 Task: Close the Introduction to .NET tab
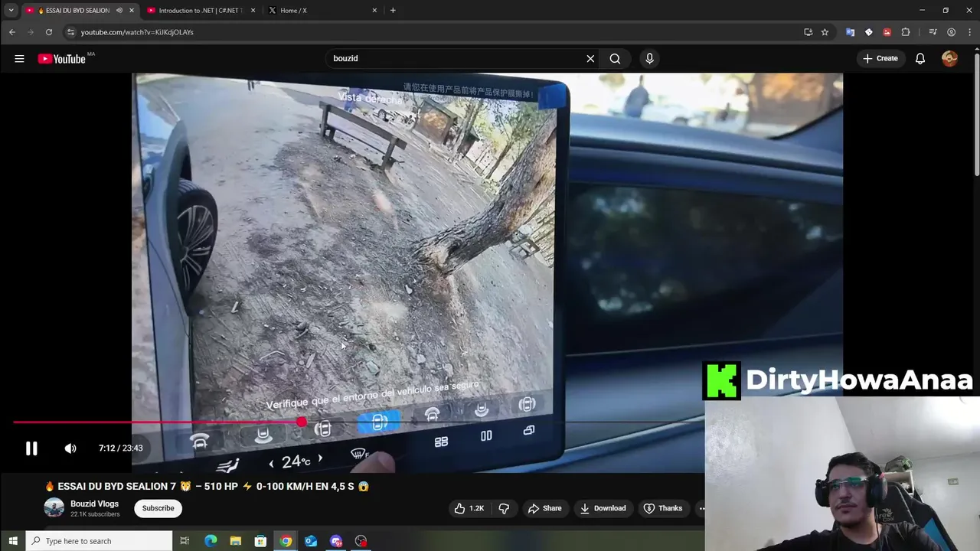point(253,10)
